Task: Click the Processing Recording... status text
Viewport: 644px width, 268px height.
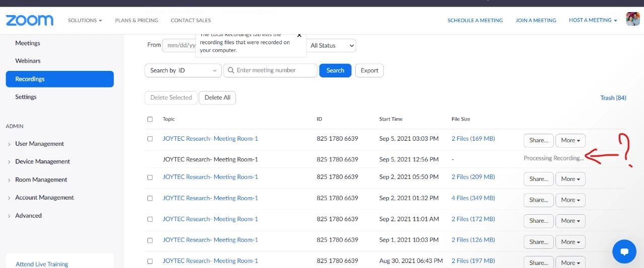Action: pos(554,158)
